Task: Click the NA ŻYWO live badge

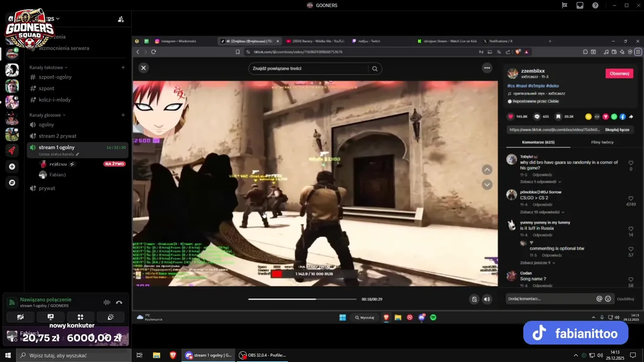Action: [x=114, y=164]
